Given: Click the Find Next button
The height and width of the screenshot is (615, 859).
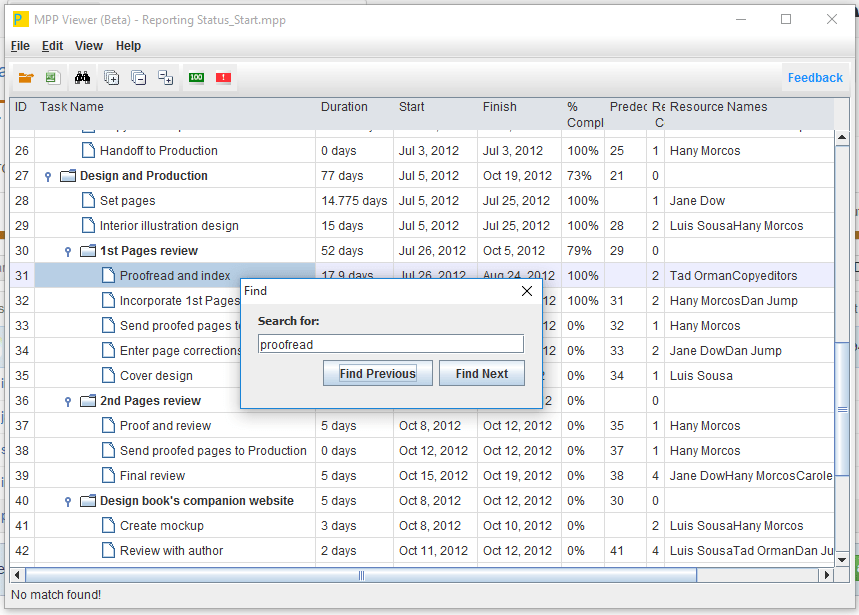Looking at the screenshot, I should pyautogui.click(x=481, y=373).
